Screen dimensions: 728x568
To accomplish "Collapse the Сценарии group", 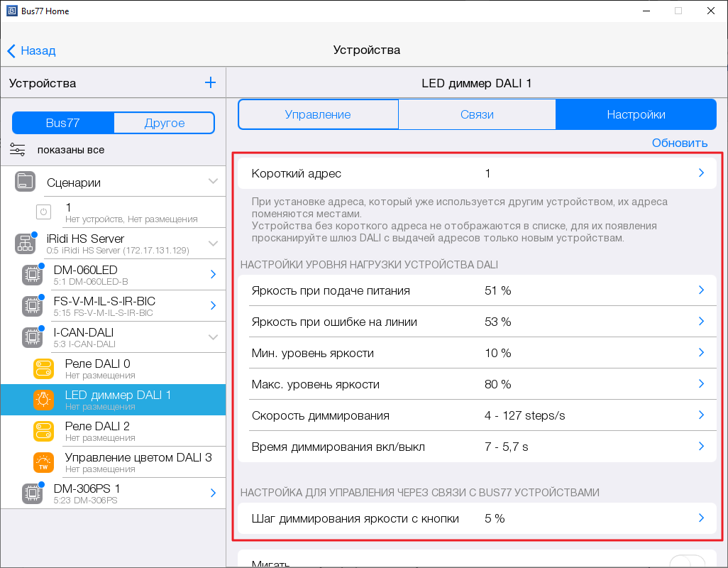I will click(x=213, y=182).
